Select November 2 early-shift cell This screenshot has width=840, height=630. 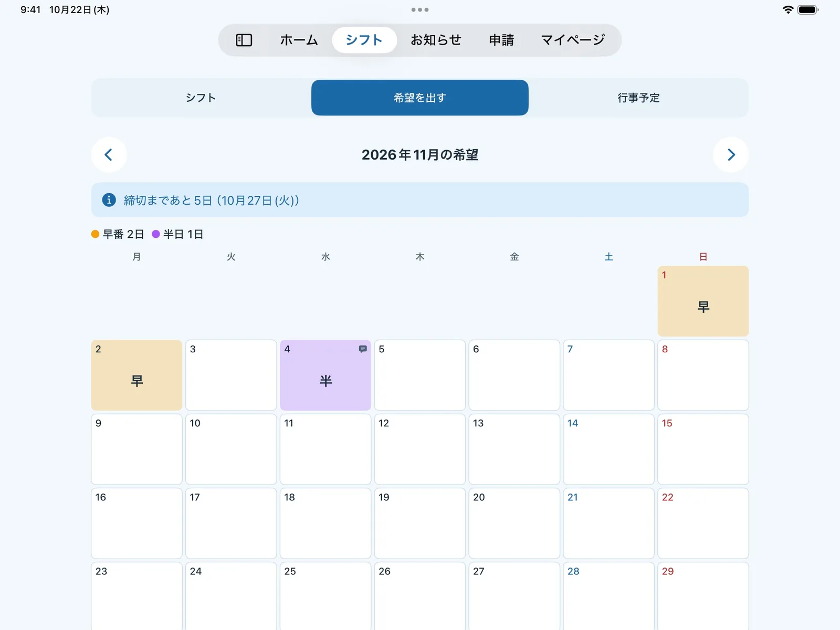136,375
